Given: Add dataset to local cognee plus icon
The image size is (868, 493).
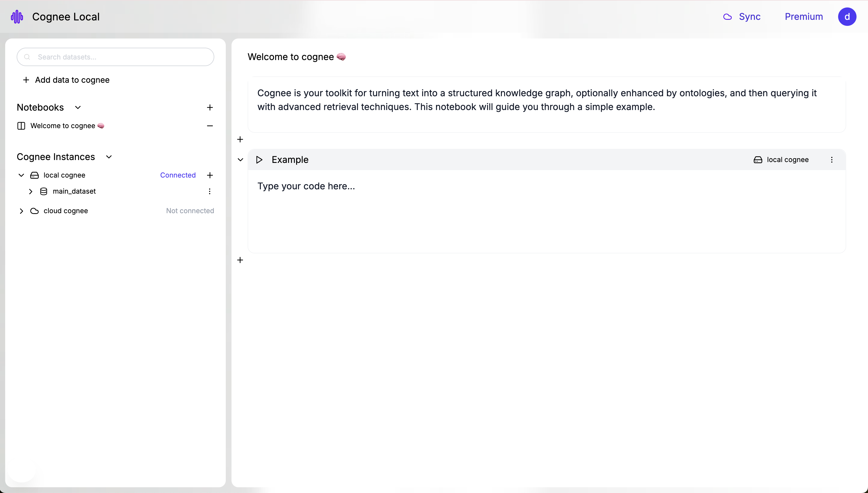Looking at the screenshot, I should point(210,175).
